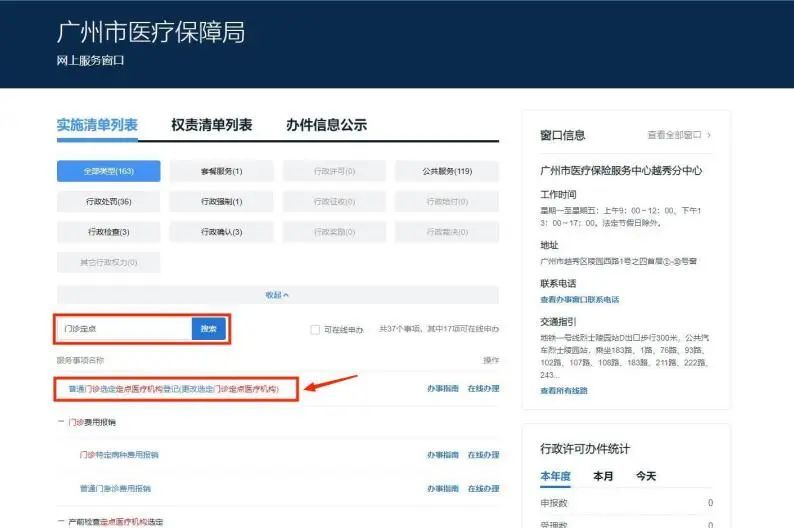Screen dimensions: 794x528
Task: Filter by 行政处罚(36)
Action: point(108,201)
